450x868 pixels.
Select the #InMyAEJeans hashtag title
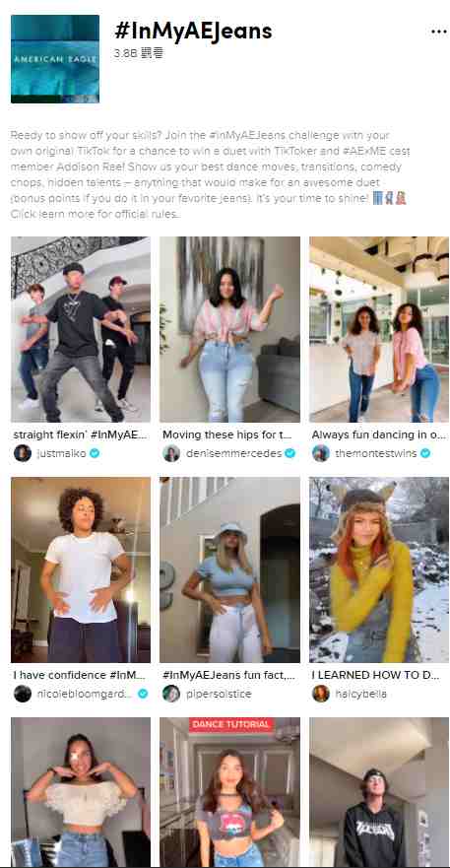pos(193,31)
